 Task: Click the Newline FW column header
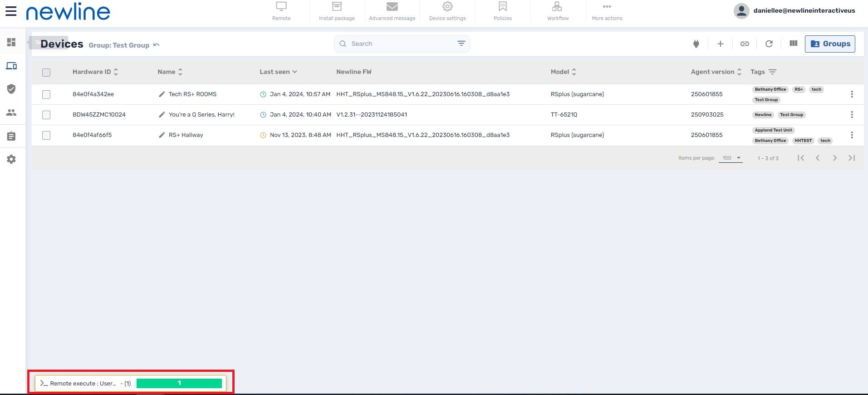(x=354, y=72)
